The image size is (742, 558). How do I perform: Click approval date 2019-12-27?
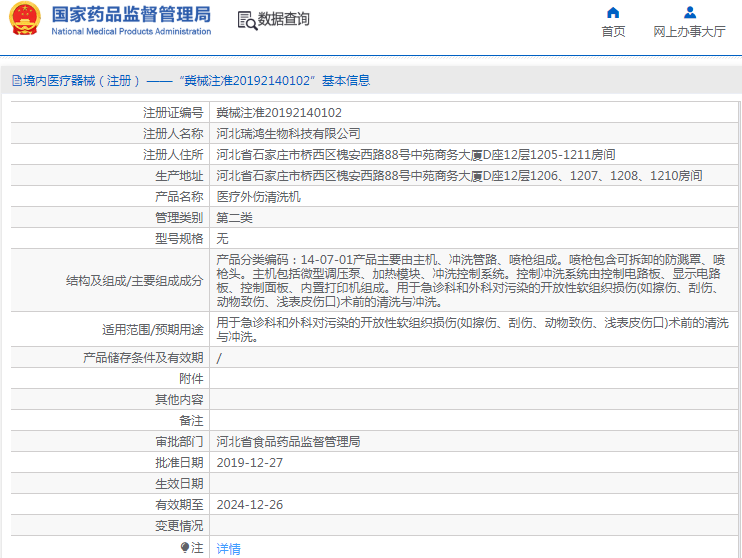point(249,463)
